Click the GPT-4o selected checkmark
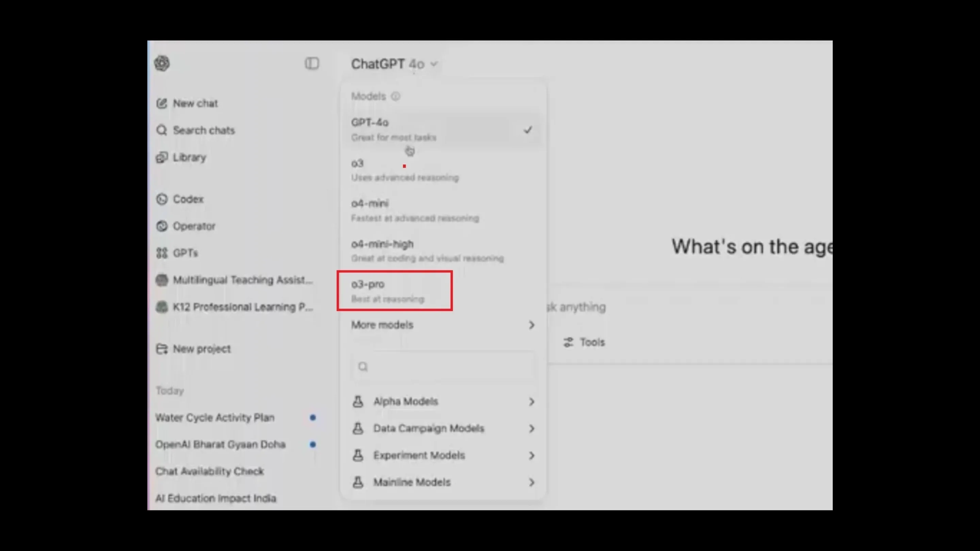980x551 pixels. pos(528,130)
